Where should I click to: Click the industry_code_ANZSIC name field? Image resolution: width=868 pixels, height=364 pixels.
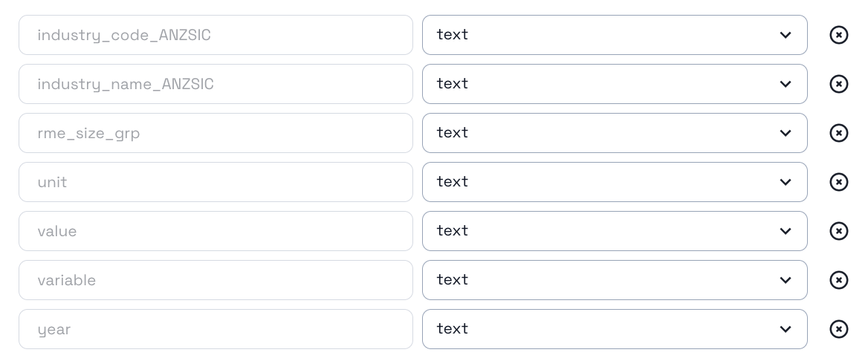click(x=216, y=35)
